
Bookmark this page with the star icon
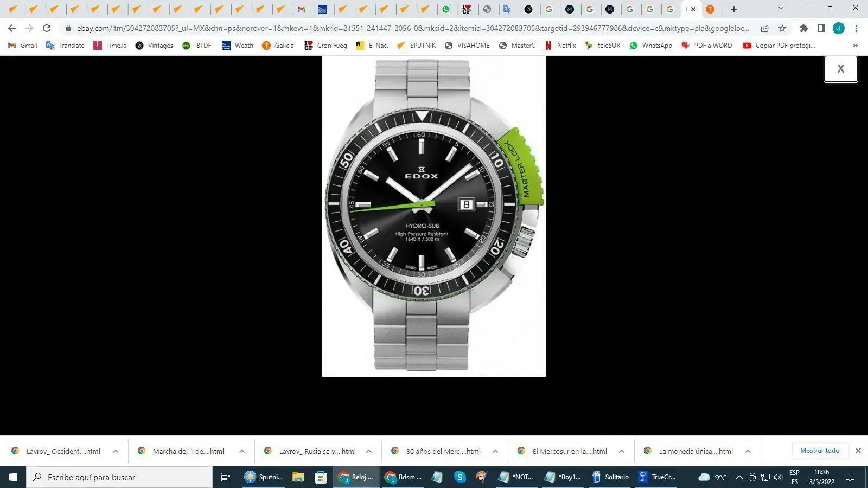(782, 28)
